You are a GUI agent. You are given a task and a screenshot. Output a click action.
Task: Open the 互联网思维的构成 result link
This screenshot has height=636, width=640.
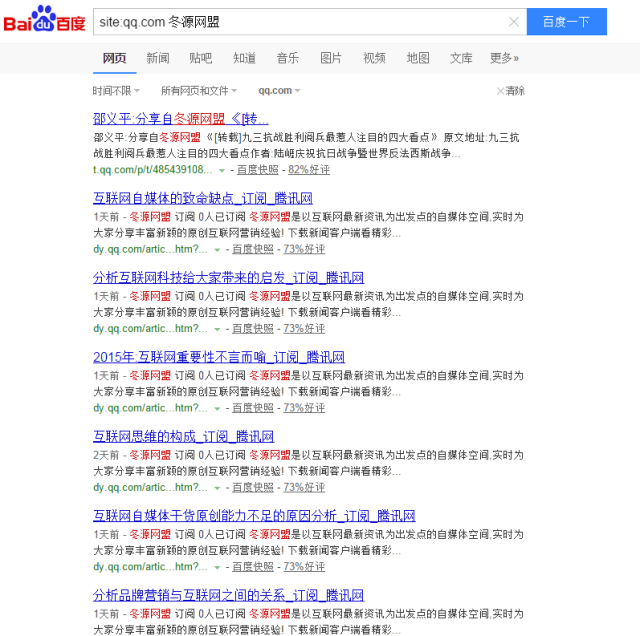point(183,436)
